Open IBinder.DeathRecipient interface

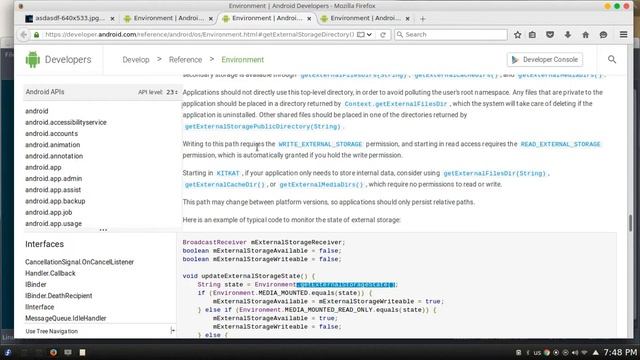click(59, 296)
